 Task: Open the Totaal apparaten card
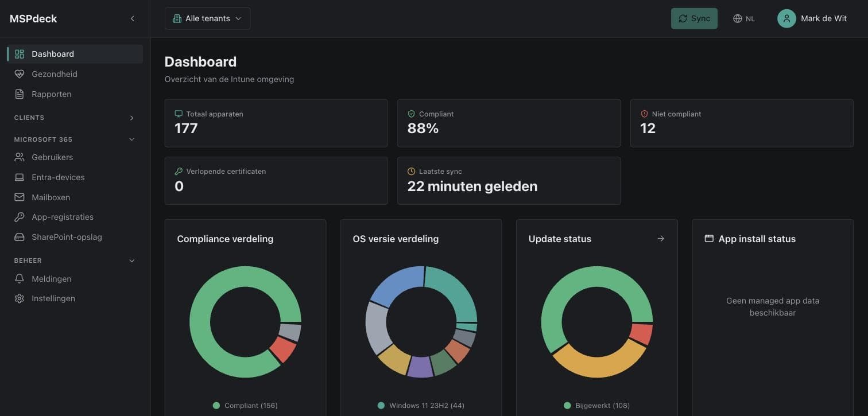tap(276, 123)
